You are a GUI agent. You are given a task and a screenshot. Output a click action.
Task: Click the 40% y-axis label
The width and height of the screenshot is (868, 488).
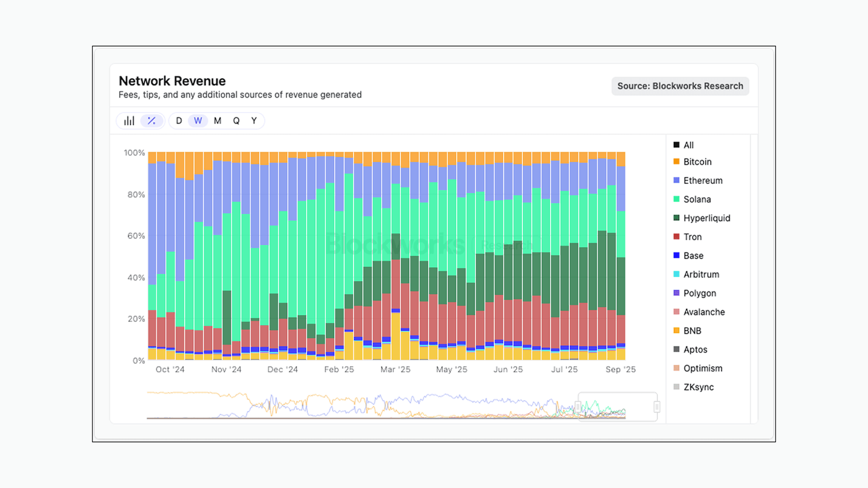click(136, 278)
